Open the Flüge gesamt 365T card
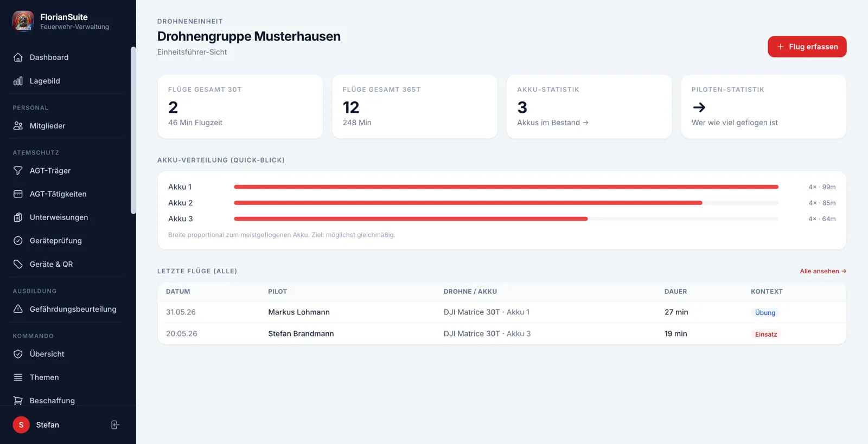The width and height of the screenshot is (868, 444). (x=414, y=107)
